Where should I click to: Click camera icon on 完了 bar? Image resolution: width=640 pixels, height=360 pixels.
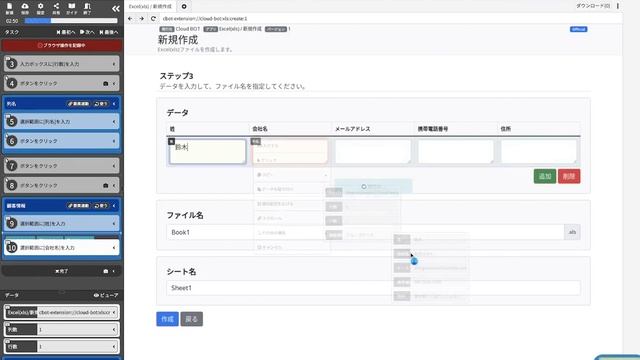(106, 271)
